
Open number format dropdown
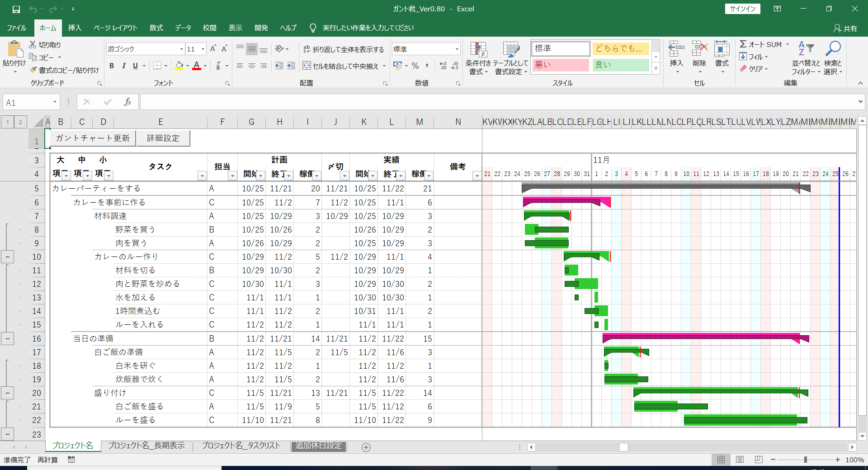pos(457,49)
